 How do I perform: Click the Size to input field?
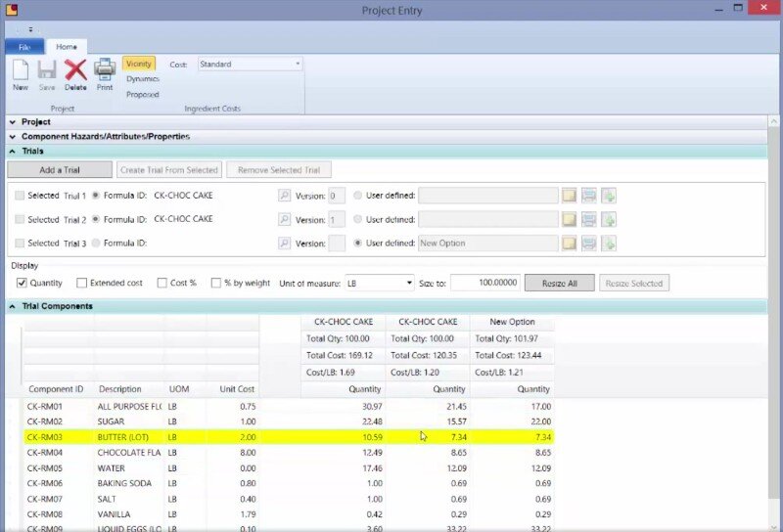click(x=484, y=283)
